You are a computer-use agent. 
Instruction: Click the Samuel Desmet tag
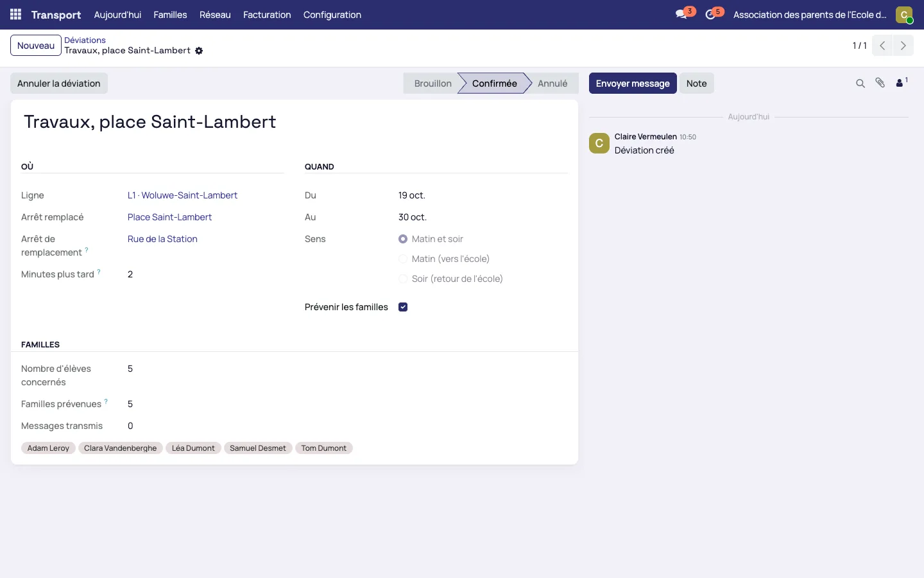[258, 448]
